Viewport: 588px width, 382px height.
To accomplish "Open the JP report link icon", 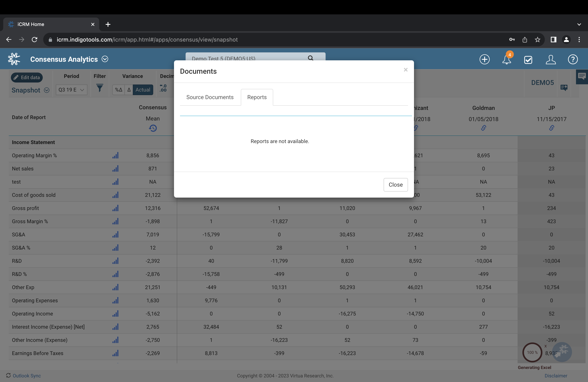I will pyautogui.click(x=551, y=128).
